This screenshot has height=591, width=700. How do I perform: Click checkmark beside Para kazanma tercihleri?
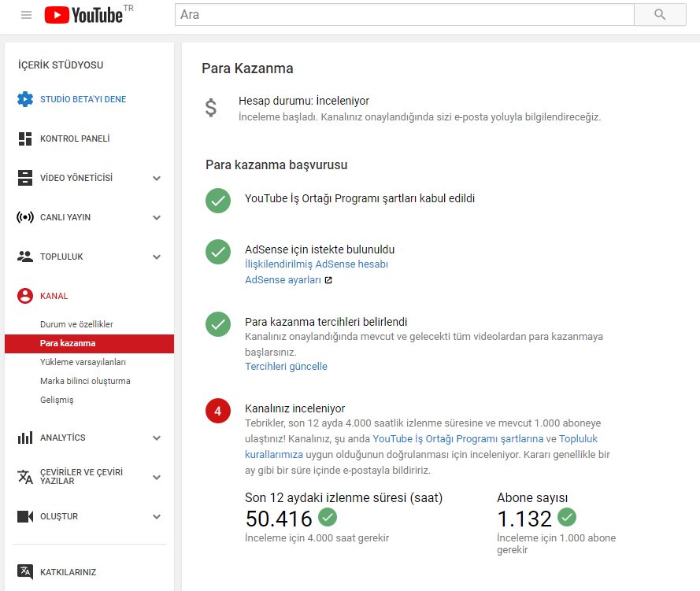(218, 324)
